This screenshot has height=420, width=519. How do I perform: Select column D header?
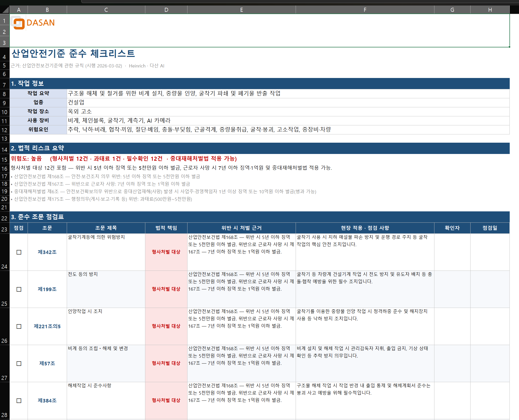pos(166,10)
